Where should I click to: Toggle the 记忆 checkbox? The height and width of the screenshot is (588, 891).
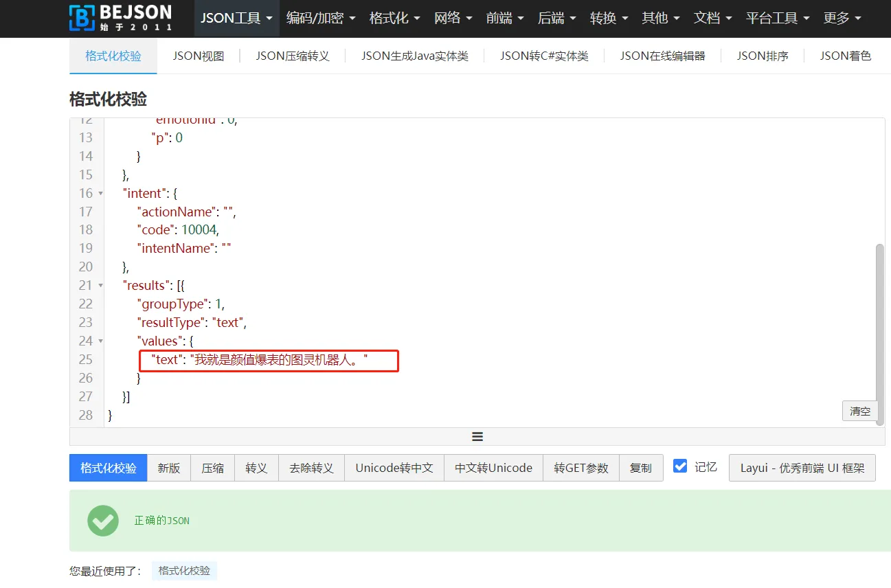tap(680, 466)
